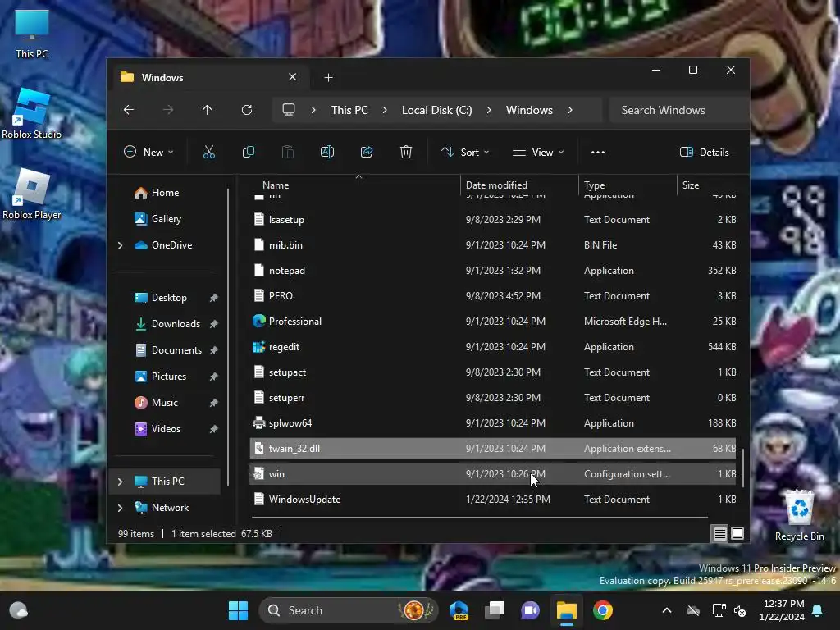This screenshot has width=840, height=630.
Task: Click the taskbar Search box
Action: 348,610
